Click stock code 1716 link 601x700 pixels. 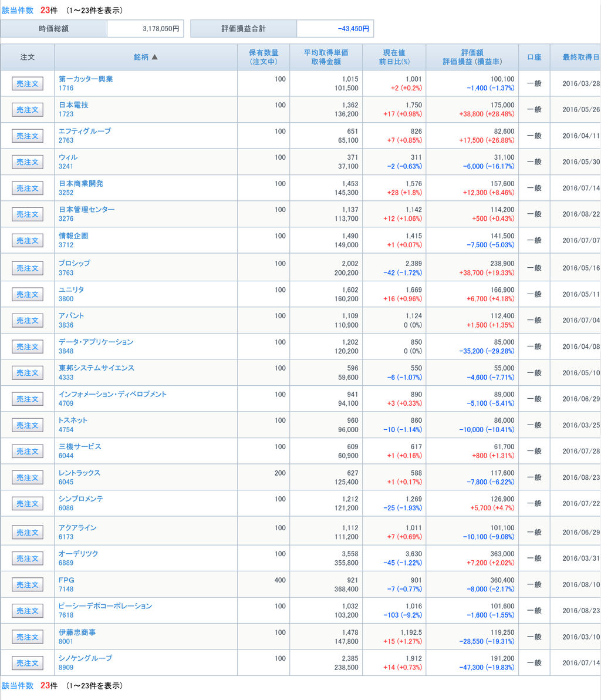(x=66, y=89)
